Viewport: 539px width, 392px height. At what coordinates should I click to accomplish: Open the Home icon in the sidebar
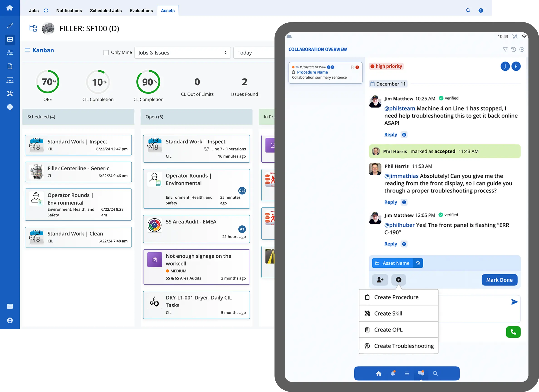pos(10,8)
